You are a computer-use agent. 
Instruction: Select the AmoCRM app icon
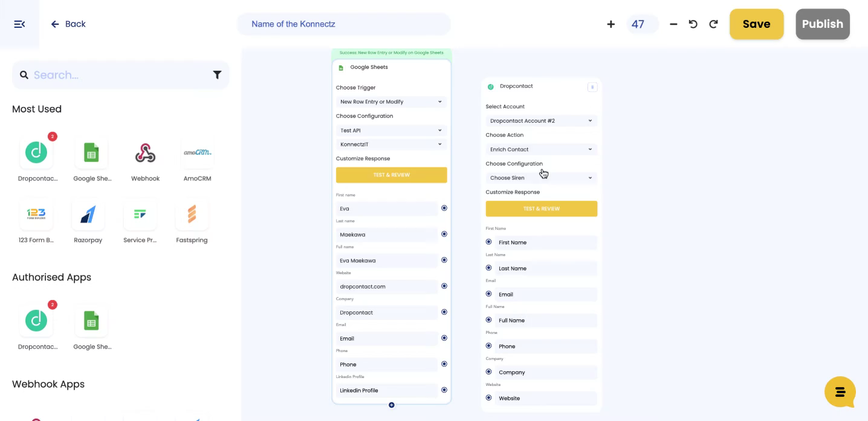(197, 153)
